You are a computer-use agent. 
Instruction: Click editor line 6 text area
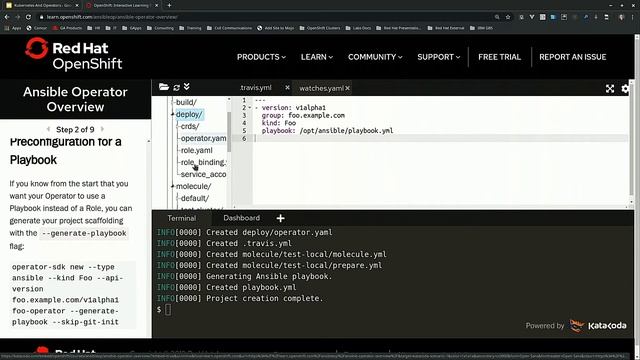coord(441,138)
